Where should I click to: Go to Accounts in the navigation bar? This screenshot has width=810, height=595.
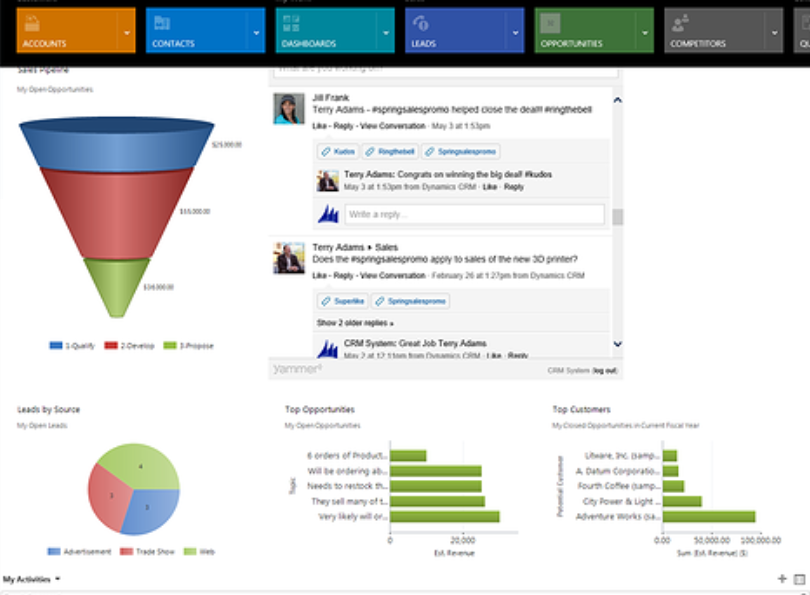coord(76,30)
